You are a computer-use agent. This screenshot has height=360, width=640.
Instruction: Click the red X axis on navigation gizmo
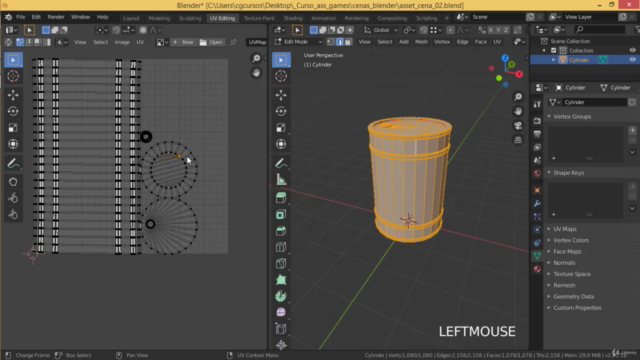pos(519,74)
